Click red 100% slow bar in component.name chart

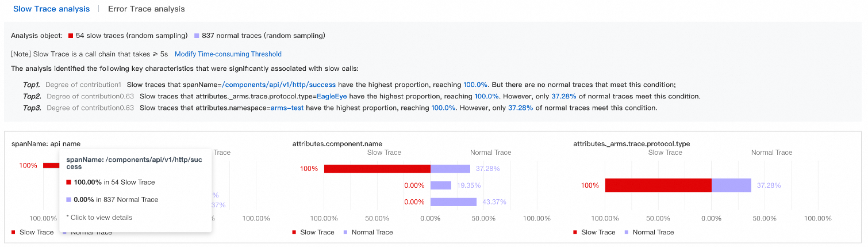coord(377,169)
